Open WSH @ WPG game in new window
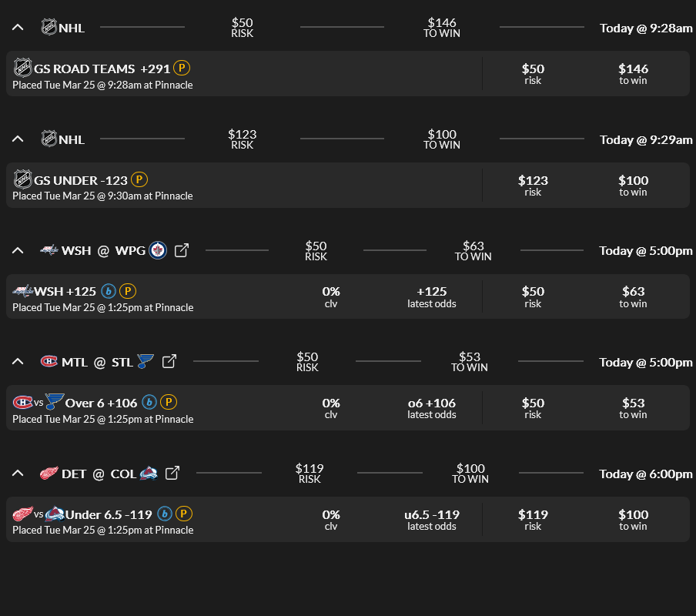The image size is (696, 616). tap(182, 250)
